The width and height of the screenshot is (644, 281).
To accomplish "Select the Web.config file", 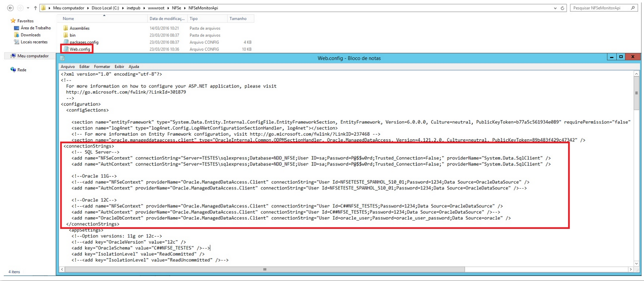I will click(x=80, y=49).
